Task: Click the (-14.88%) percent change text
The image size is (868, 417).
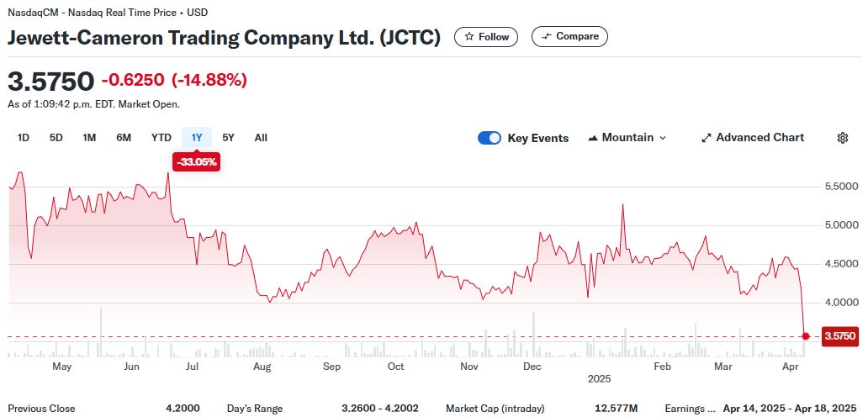Action: click(209, 80)
